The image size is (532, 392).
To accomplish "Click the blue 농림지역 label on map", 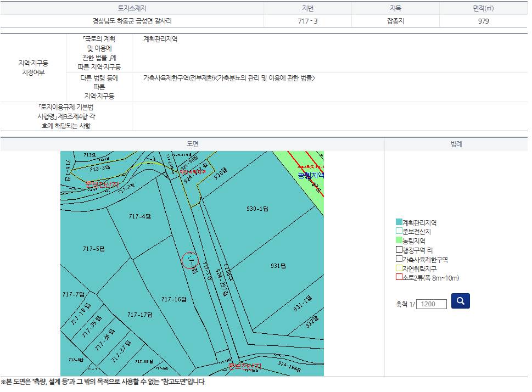I will coord(311,175).
